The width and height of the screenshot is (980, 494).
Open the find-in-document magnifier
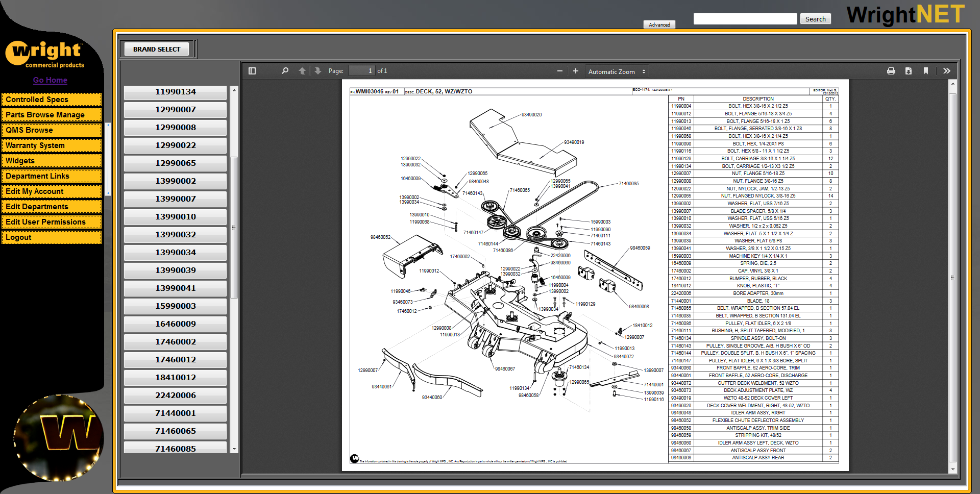click(x=285, y=71)
